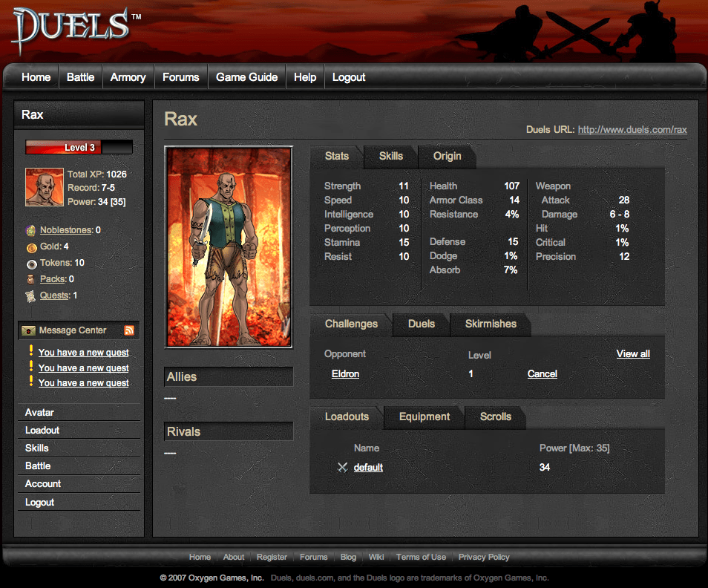Open Battle in the sidebar menu

click(x=79, y=466)
